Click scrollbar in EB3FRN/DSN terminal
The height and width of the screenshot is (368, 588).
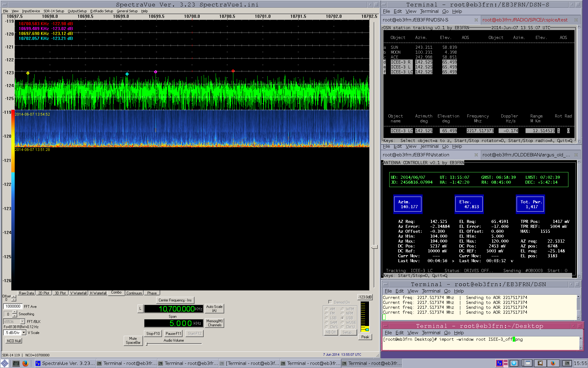tap(579, 307)
